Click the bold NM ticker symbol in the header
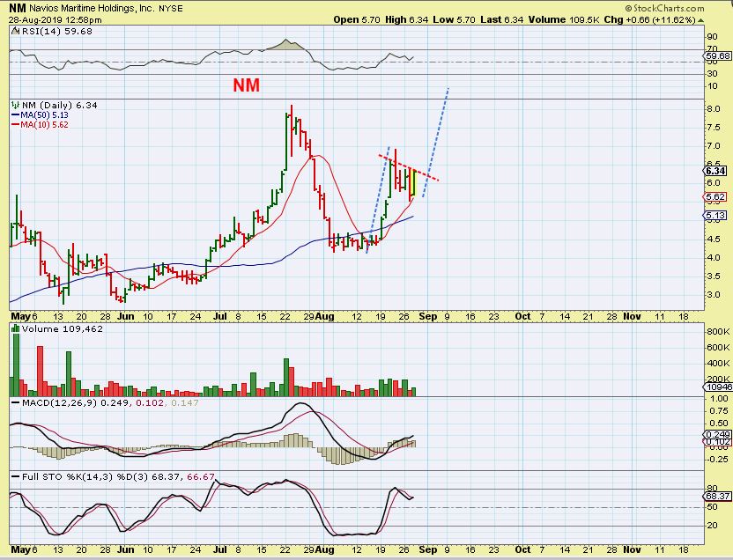 pyautogui.click(x=18, y=8)
